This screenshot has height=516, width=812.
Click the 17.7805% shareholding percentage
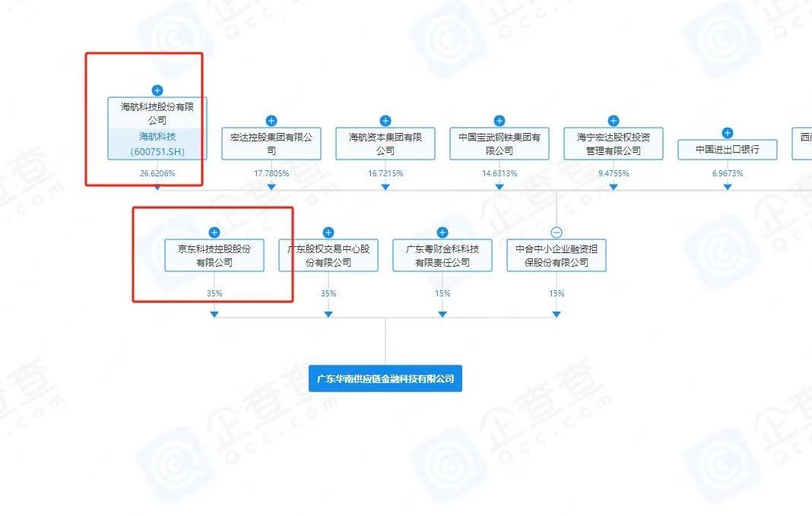[x=271, y=173]
